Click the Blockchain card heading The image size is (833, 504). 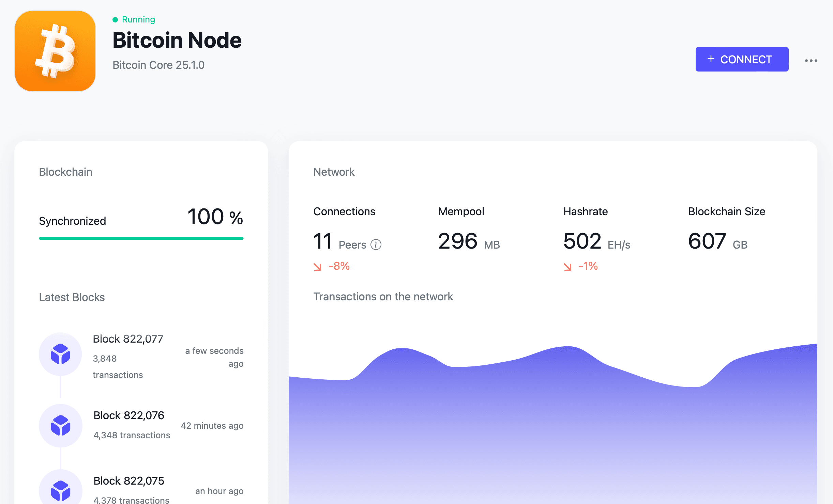(x=66, y=172)
